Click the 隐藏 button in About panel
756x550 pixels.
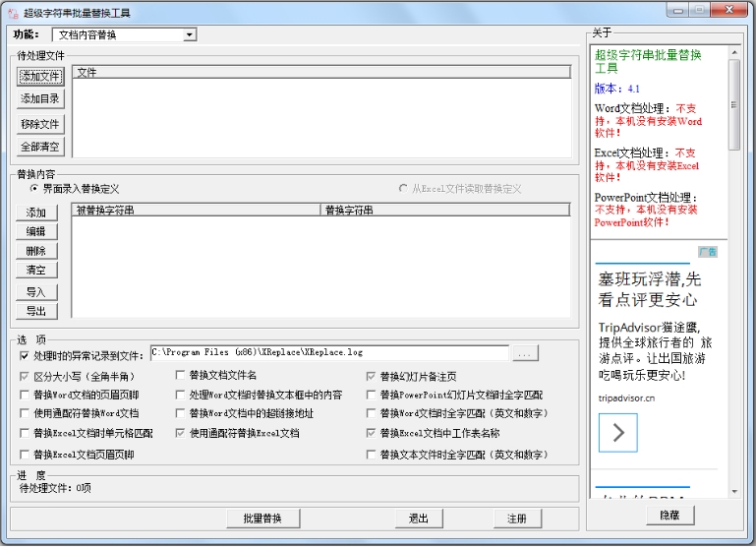pyautogui.click(x=670, y=515)
